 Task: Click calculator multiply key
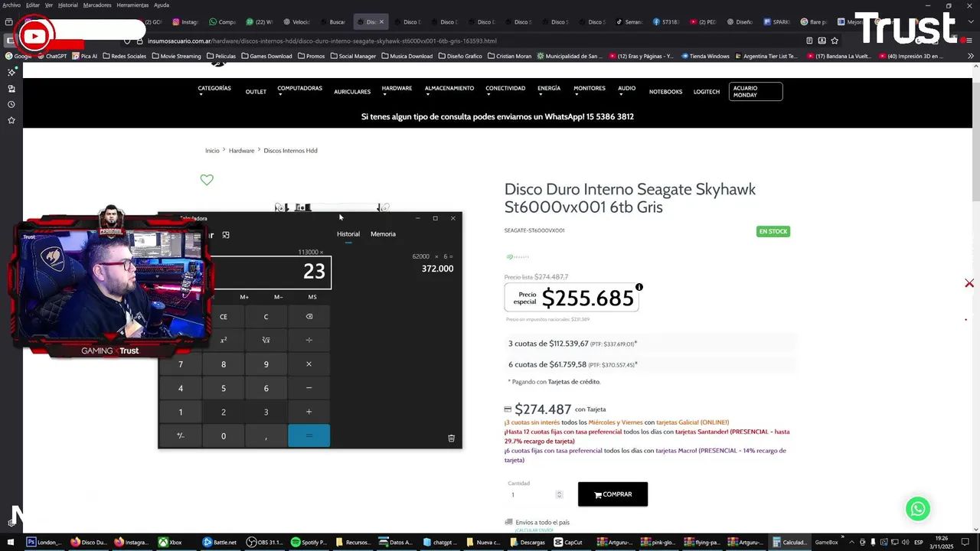coord(309,364)
